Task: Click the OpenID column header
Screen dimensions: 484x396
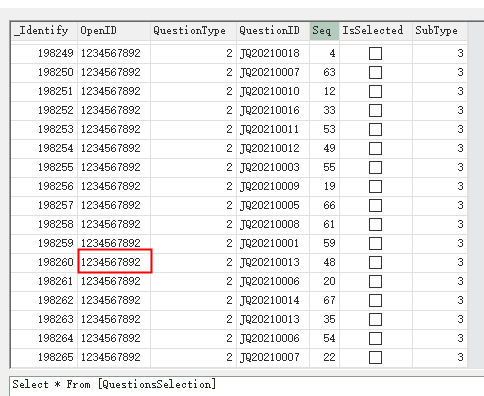Action: tap(114, 31)
